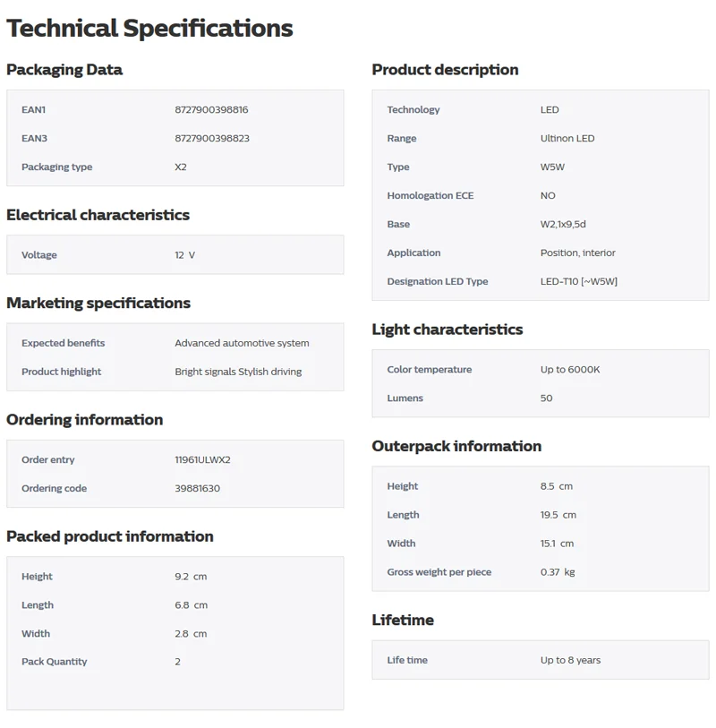Click the Life time Up to 8 years value
The image size is (716, 728).
point(570,660)
